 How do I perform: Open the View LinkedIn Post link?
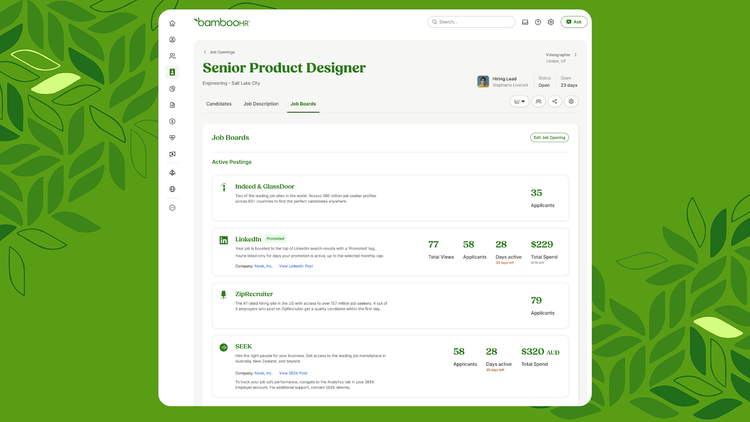pyautogui.click(x=296, y=266)
